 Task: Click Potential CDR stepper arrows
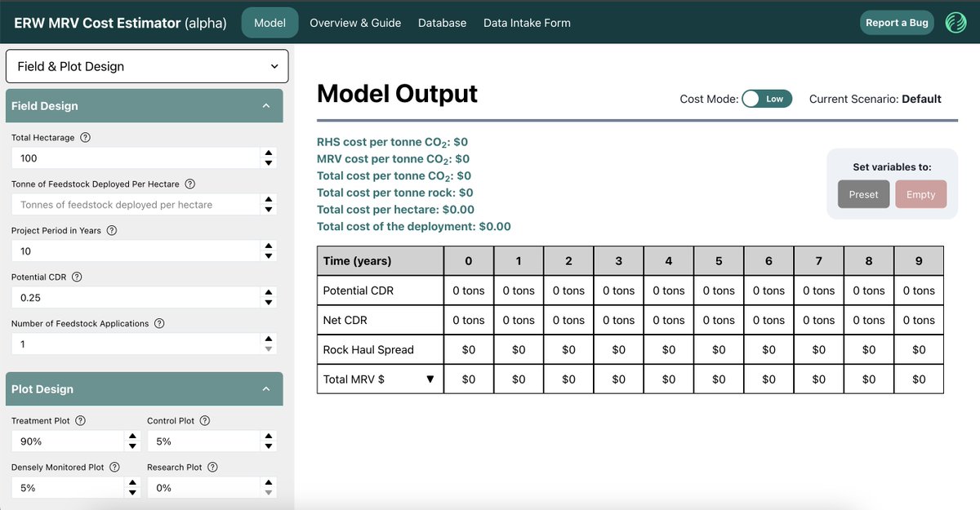268,298
